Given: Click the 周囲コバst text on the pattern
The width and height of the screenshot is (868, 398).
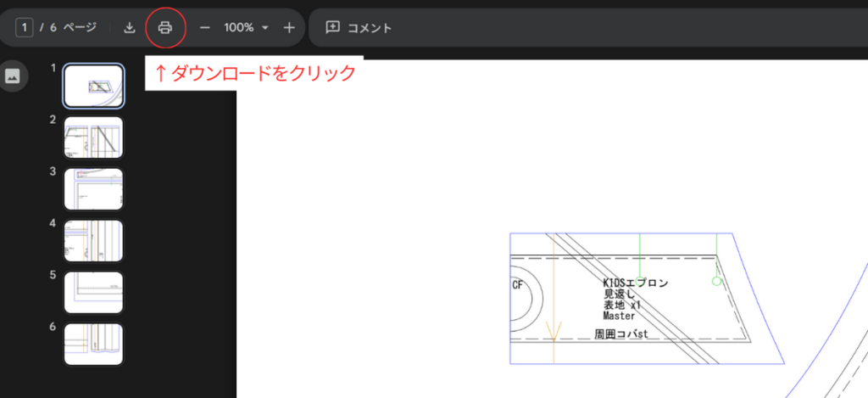Looking at the screenshot, I should pyautogui.click(x=621, y=335).
